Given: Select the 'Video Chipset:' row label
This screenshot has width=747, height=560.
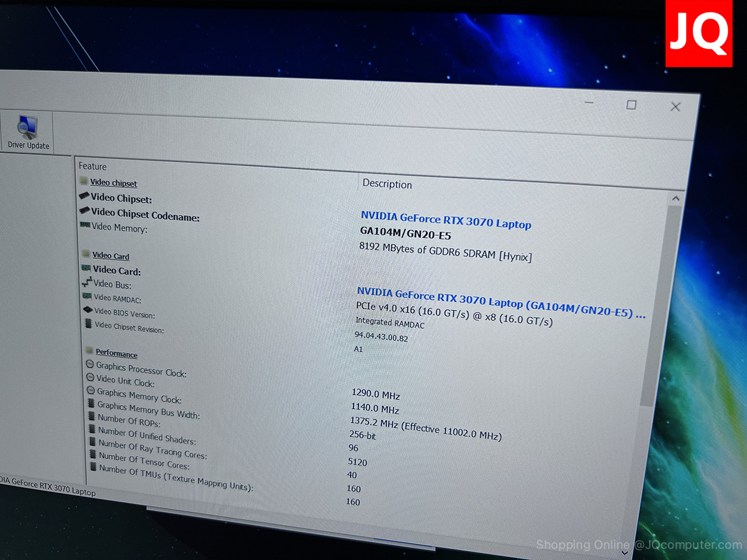Looking at the screenshot, I should (x=121, y=198).
